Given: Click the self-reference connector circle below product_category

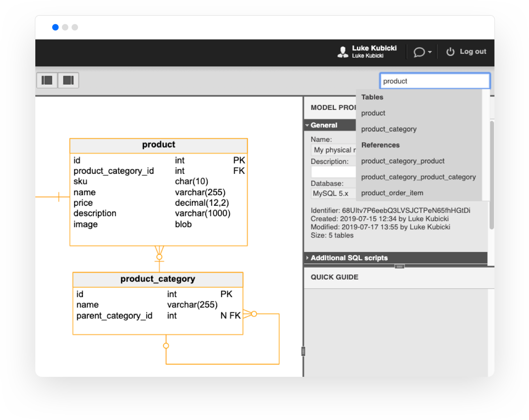Looking at the screenshot, I should click(166, 346).
